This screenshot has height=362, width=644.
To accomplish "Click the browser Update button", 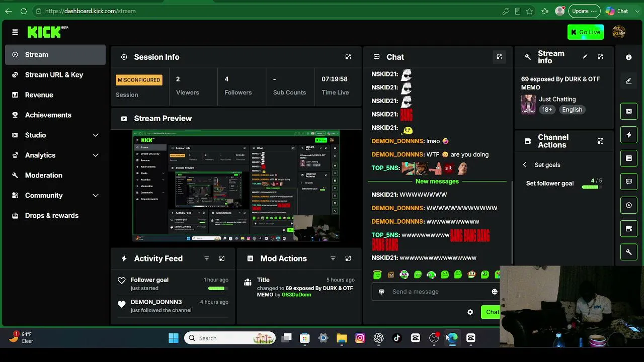I will (x=585, y=11).
